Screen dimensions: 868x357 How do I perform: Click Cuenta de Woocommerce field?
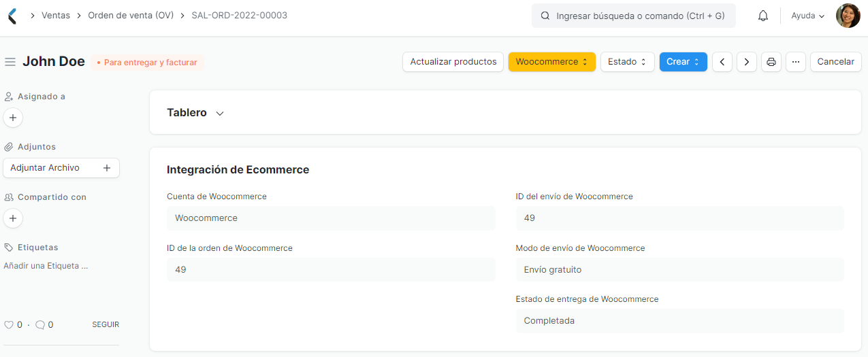pyautogui.click(x=331, y=218)
